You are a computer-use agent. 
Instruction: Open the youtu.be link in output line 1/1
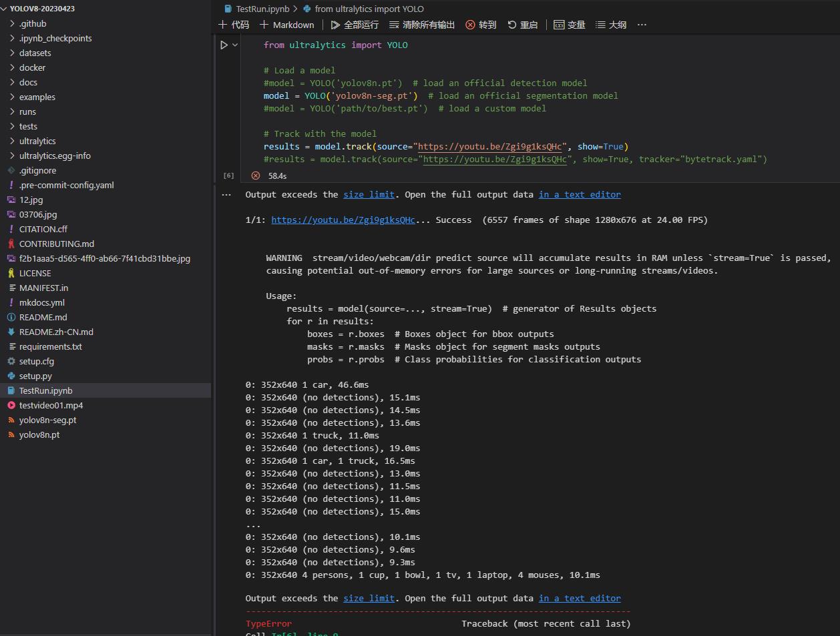click(x=343, y=220)
